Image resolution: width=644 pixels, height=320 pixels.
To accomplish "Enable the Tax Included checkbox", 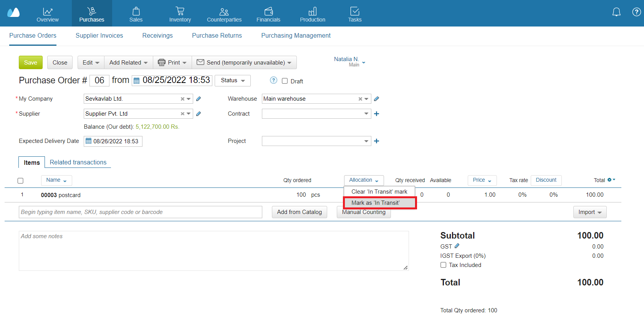I will coord(443,265).
